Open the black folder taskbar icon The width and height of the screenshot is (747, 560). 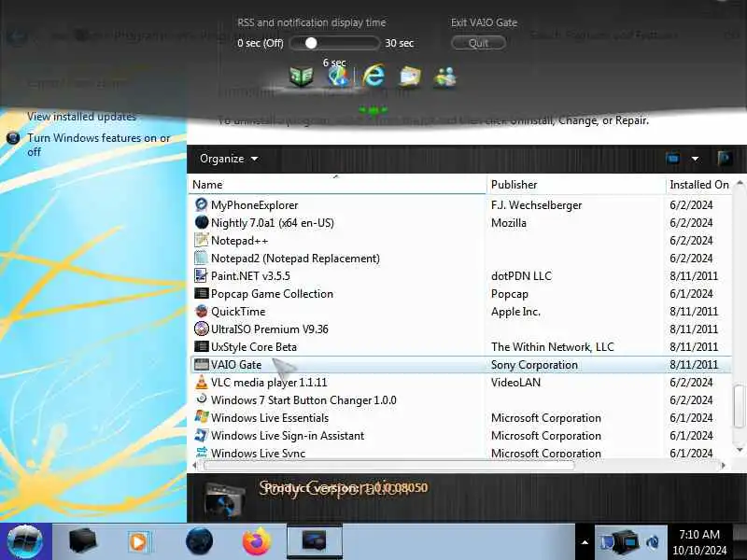point(83,541)
